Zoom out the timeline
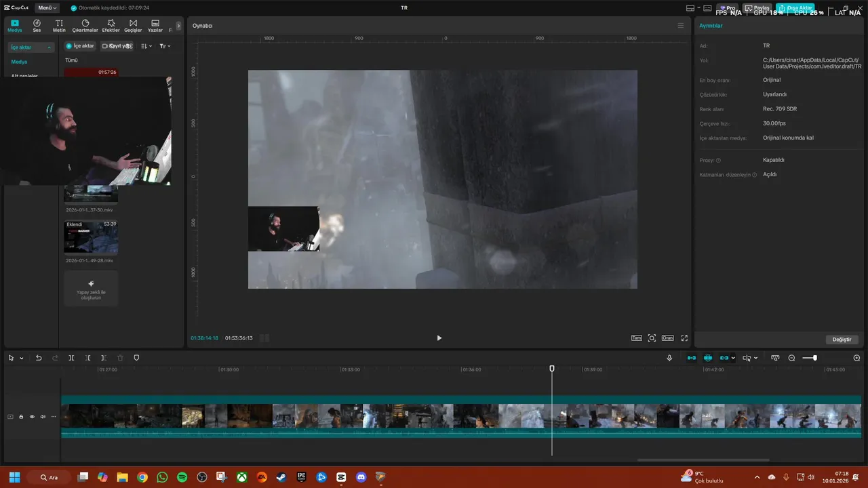 791,358
